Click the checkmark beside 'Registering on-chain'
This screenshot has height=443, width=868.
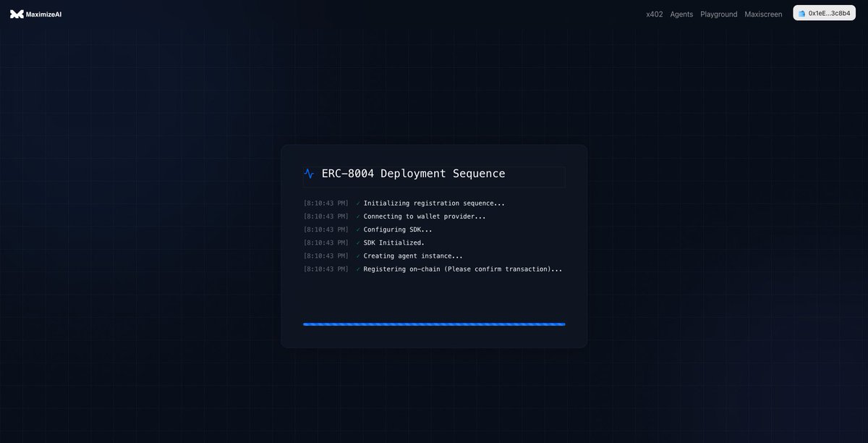pos(357,269)
